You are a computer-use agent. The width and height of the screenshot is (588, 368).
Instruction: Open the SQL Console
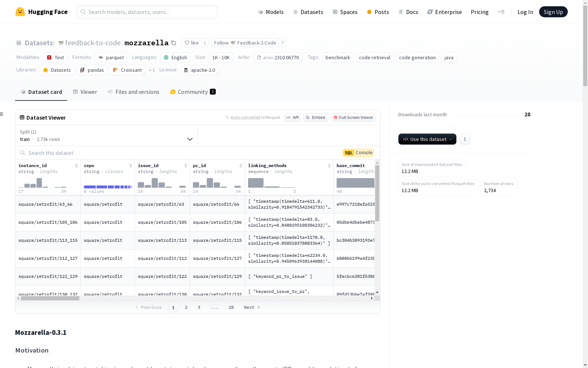coord(358,153)
